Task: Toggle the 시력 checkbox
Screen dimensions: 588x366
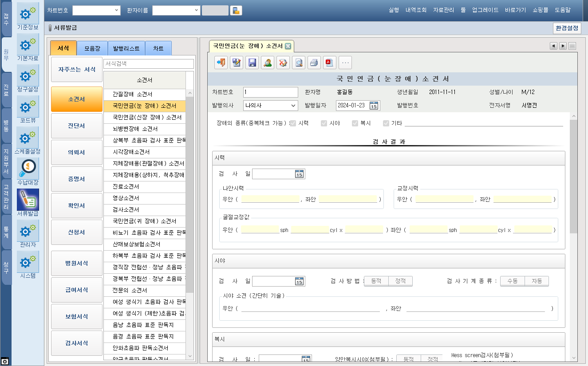Action: pyautogui.click(x=293, y=123)
